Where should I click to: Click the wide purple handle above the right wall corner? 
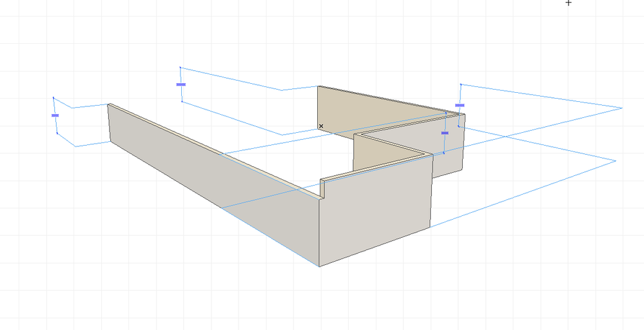[x=460, y=106]
